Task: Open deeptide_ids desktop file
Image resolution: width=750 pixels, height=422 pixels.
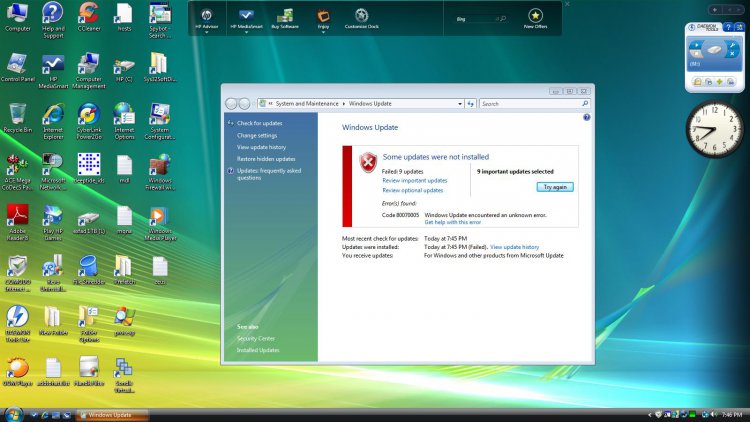Action: [88, 168]
